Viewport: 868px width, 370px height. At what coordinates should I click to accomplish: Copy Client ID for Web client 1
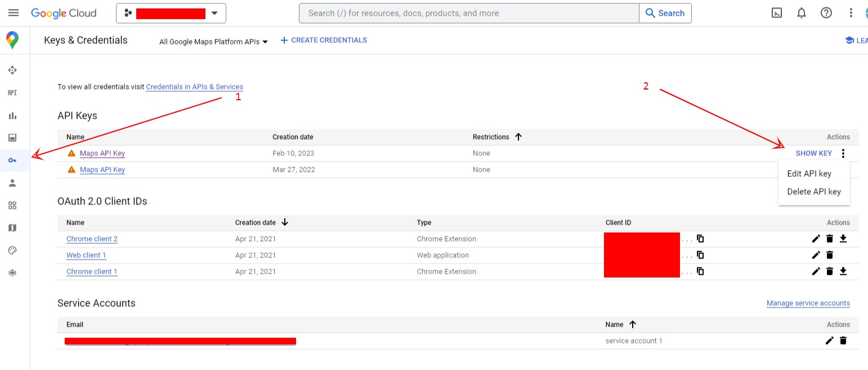700,255
